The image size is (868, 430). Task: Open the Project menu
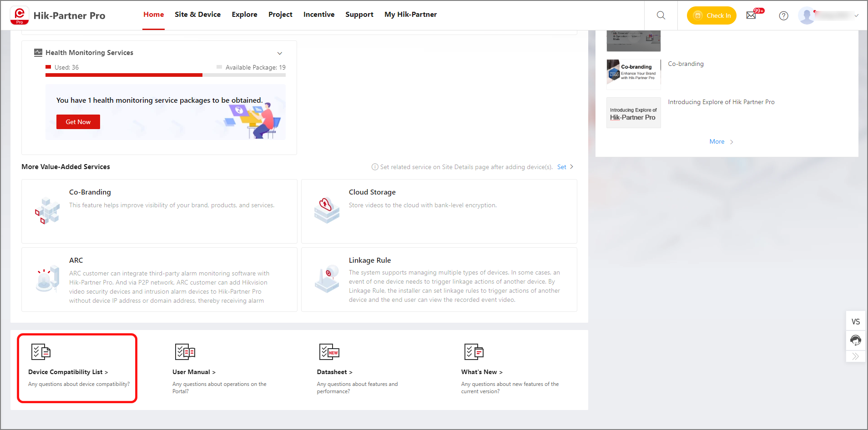pos(280,15)
